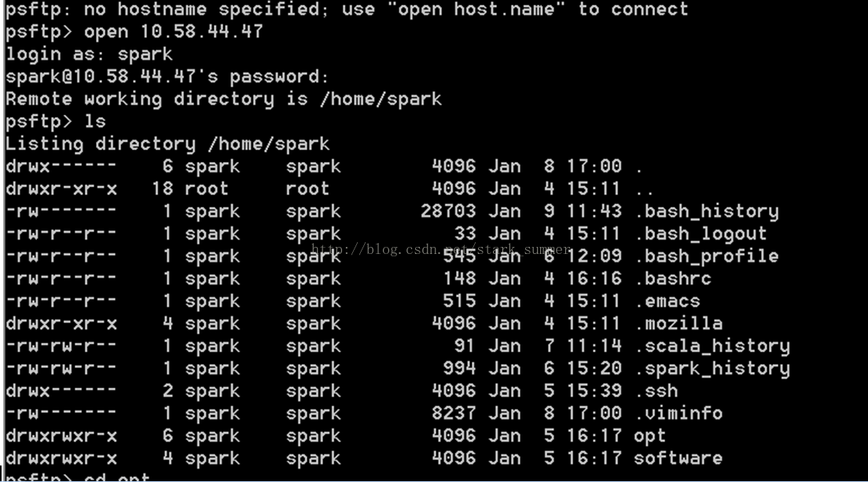
Task: Click the opt directory name
Action: pos(650,436)
